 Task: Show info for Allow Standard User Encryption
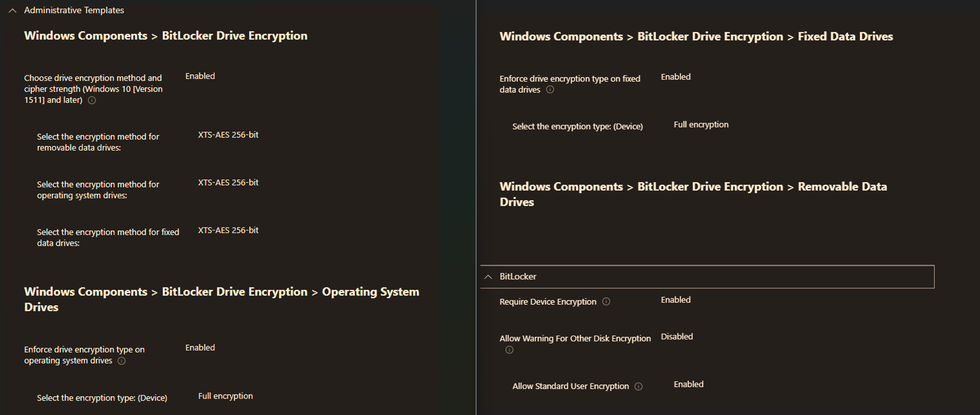638,386
